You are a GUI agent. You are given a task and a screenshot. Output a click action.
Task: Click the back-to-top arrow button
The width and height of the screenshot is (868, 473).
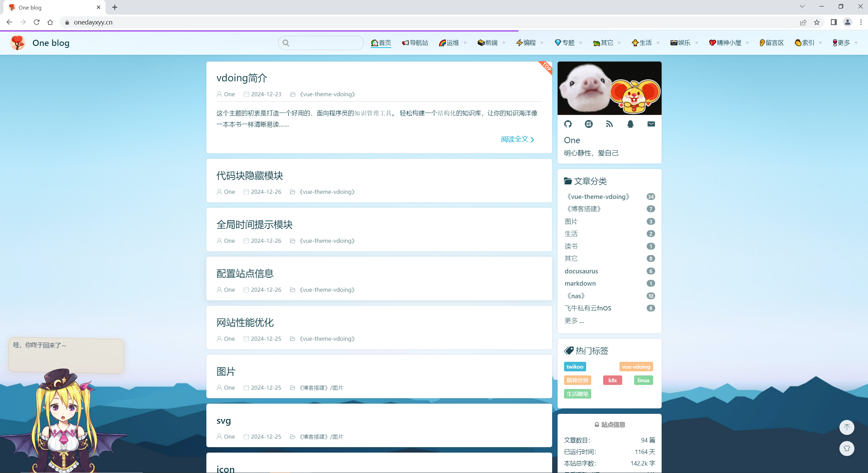pos(847,427)
